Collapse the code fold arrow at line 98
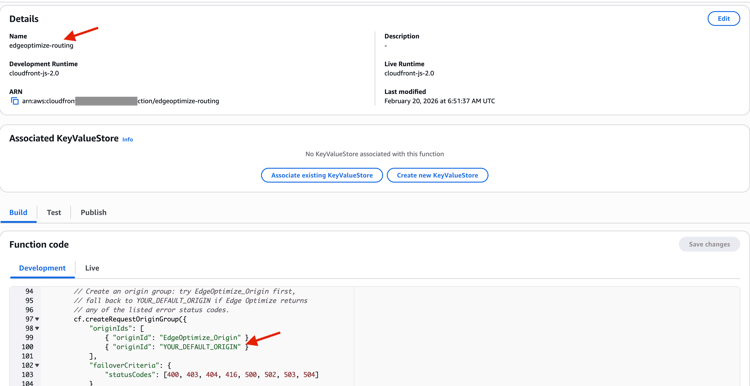The width and height of the screenshot is (750, 386). (x=37, y=328)
